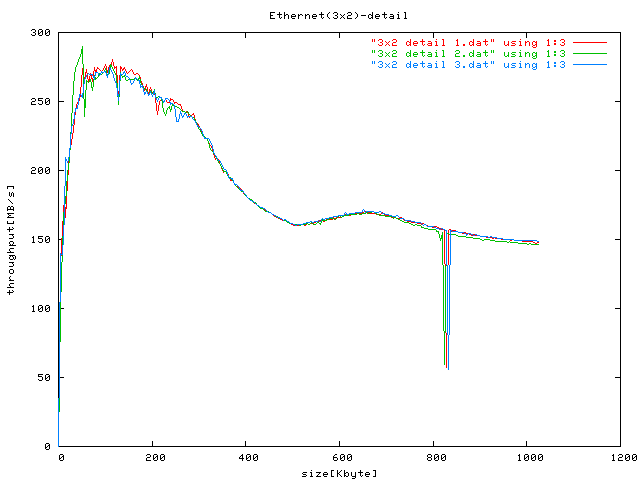Pick the 50 tick label on y-axis

[x=43, y=377]
